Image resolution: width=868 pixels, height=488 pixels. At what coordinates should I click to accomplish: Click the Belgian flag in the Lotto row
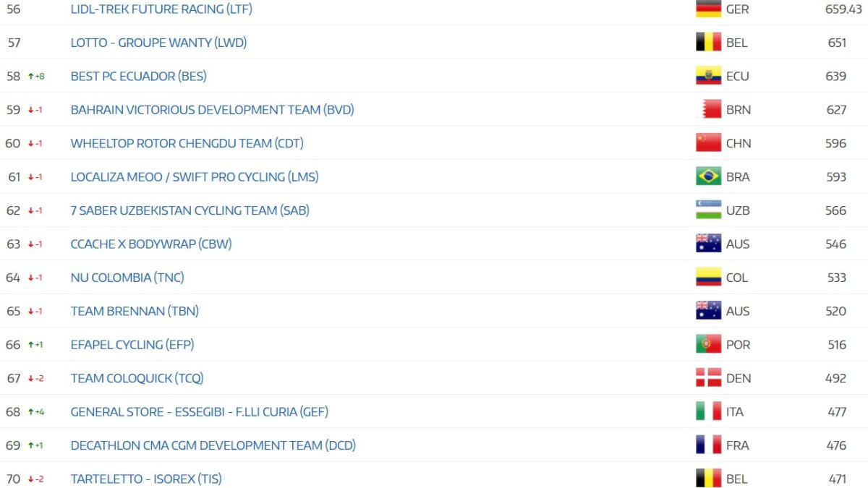pyautogui.click(x=709, y=43)
